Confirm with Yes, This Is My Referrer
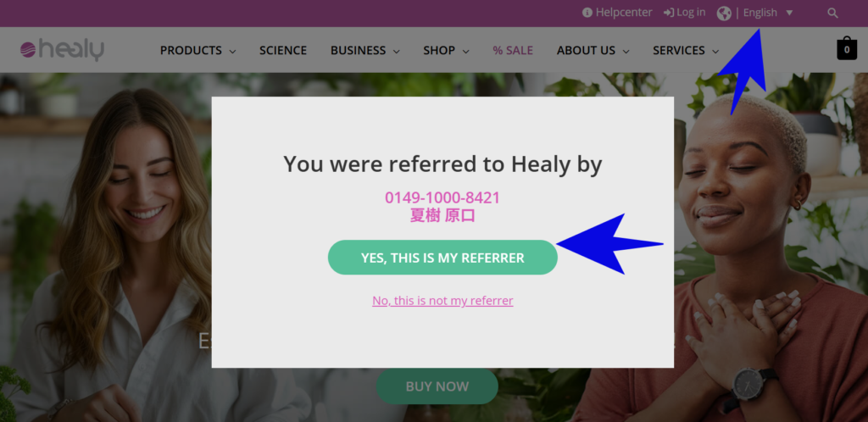The width and height of the screenshot is (868, 422). (x=442, y=258)
